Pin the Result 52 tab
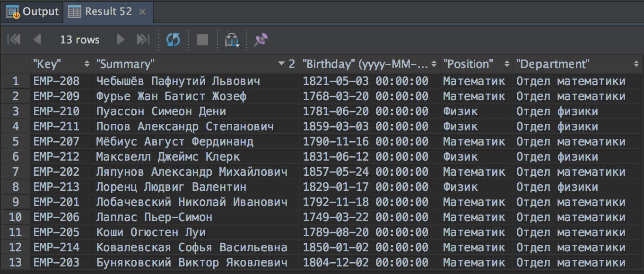 pyautogui.click(x=261, y=40)
